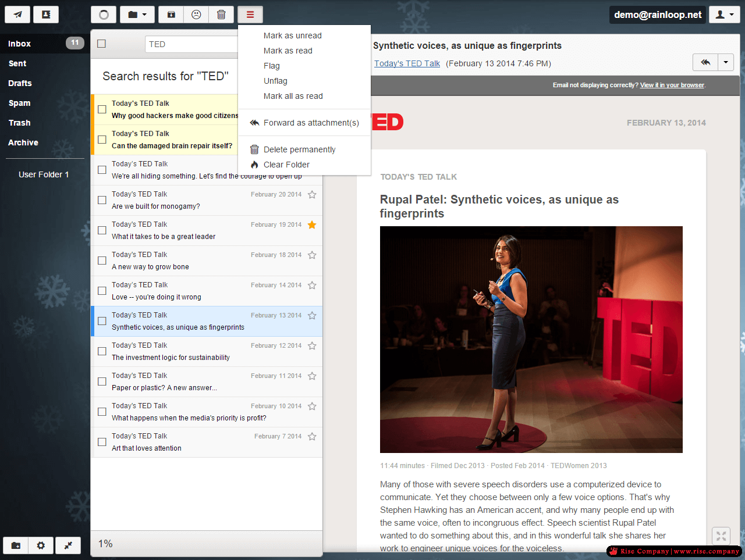Screen dimensions: 745x560
Task: Choose 'Mark all as read' menu entry
Action: point(304,96)
